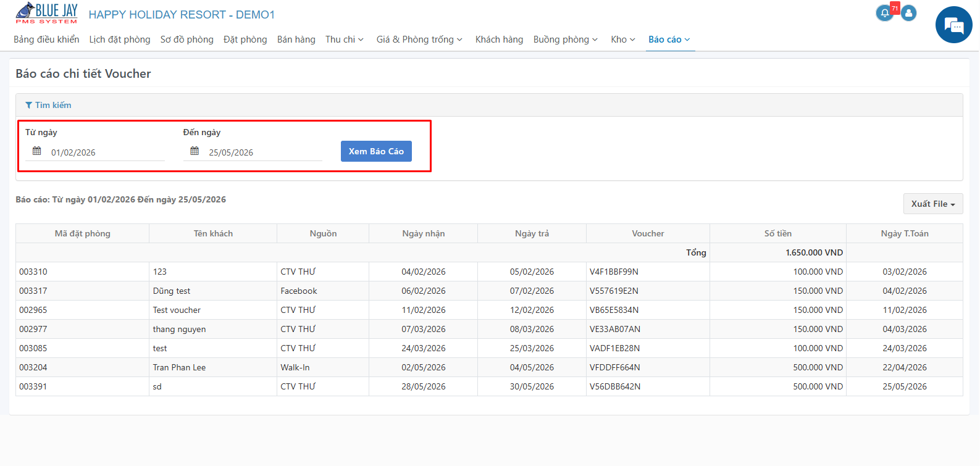
Task: Open the Bán hàng menu item
Action: [296, 40]
